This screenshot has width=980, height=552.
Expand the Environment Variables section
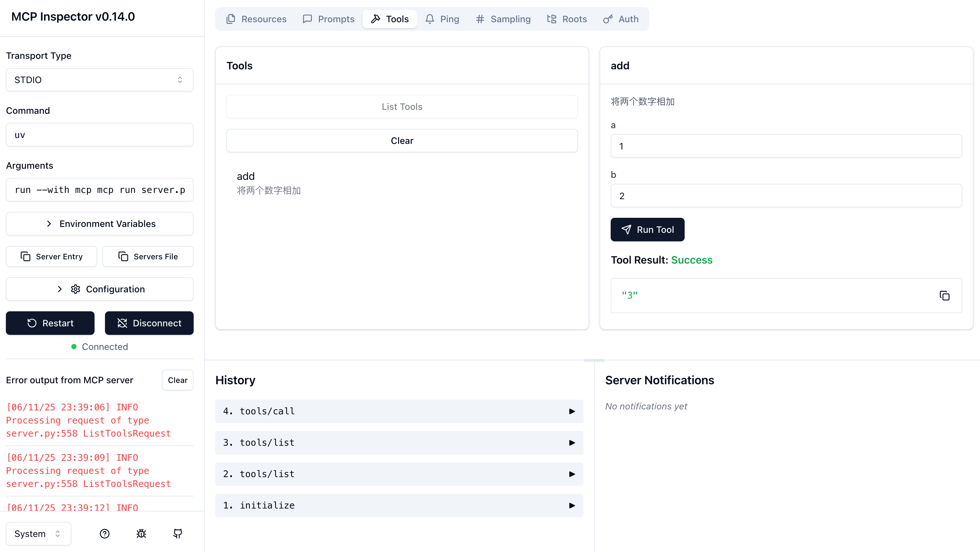tap(100, 224)
